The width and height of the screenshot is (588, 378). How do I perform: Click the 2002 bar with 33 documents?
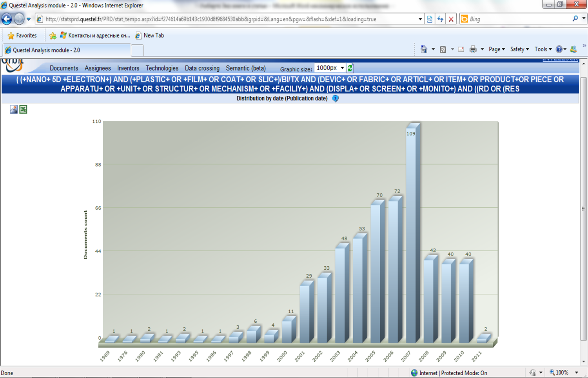324,308
